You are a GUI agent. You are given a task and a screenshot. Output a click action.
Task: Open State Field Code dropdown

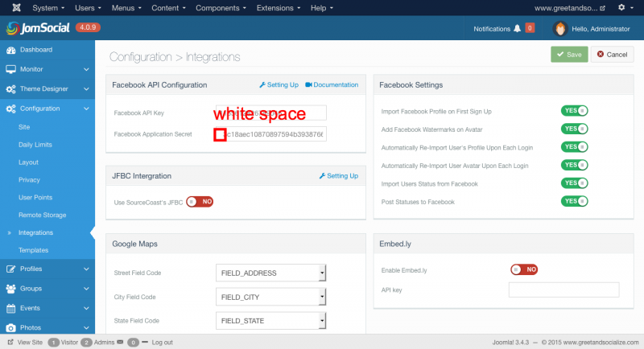click(270, 321)
